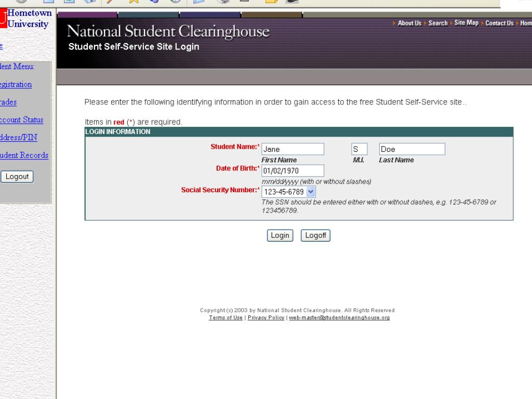Open the Student Records sidebar link
532x399 pixels.
[x=24, y=155]
